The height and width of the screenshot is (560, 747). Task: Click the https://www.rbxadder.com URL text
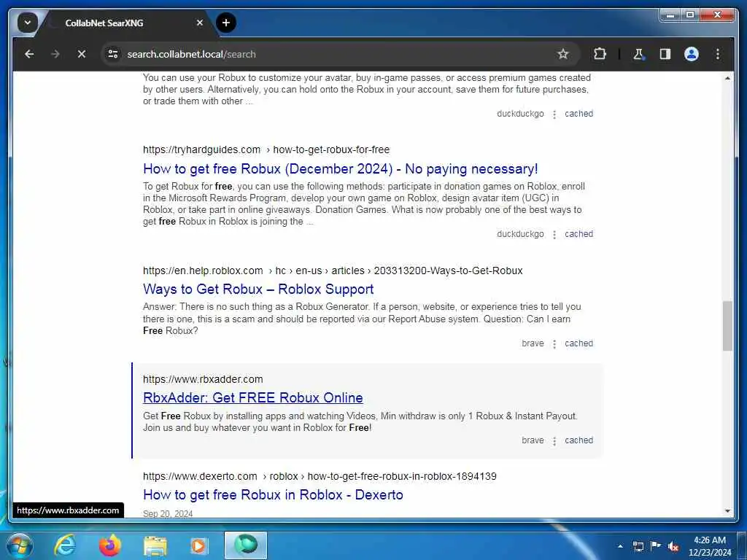[203, 379]
